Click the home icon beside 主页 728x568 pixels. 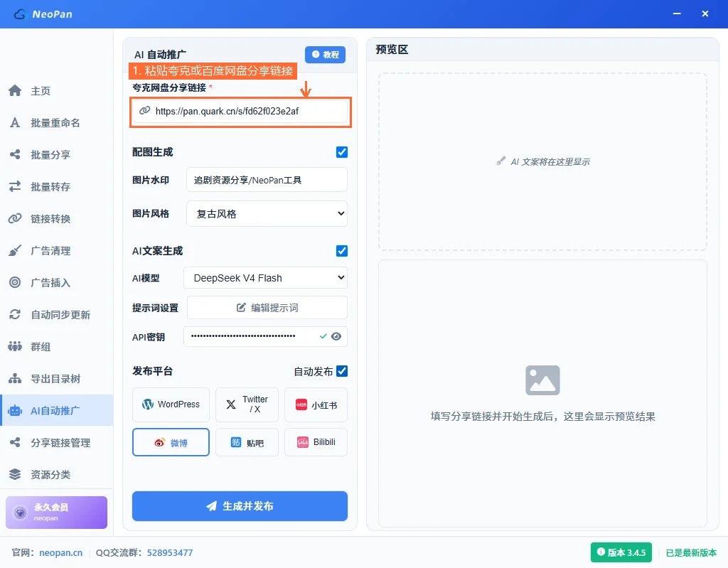pos(15,90)
